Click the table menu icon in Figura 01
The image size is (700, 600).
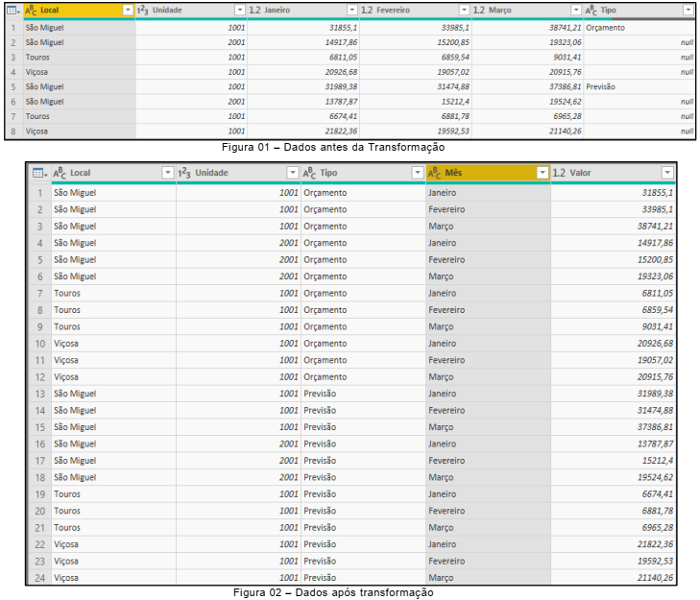pyautogui.click(x=12, y=10)
